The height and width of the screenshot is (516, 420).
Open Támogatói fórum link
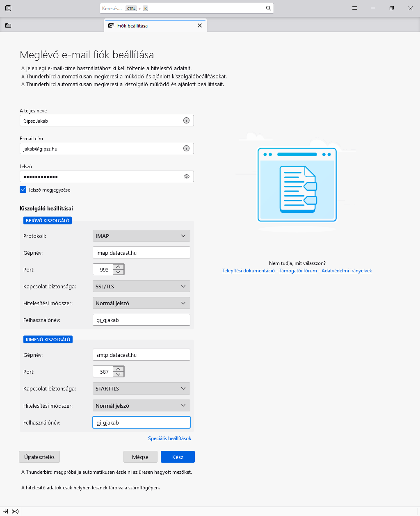click(298, 271)
